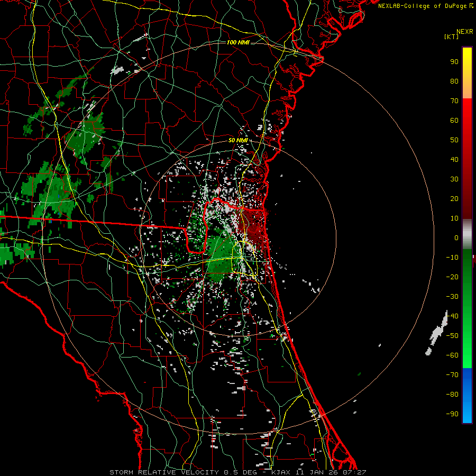Select the 70 knot scale label
Image resolution: width=476 pixels, height=476 pixels.
[x=454, y=101]
